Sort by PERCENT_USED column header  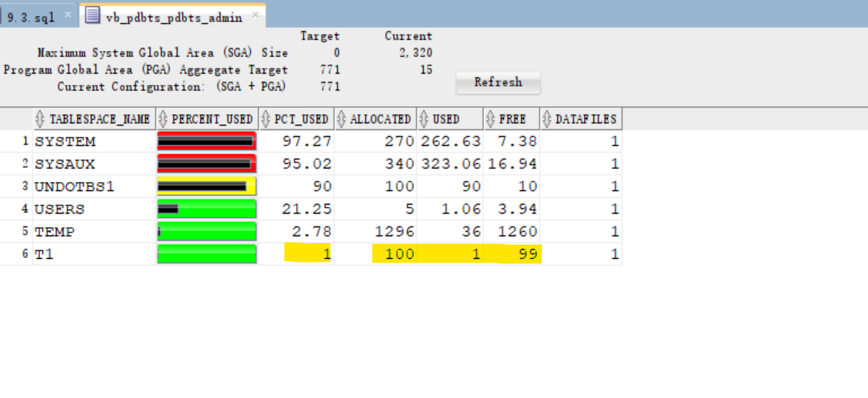coord(207,119)
